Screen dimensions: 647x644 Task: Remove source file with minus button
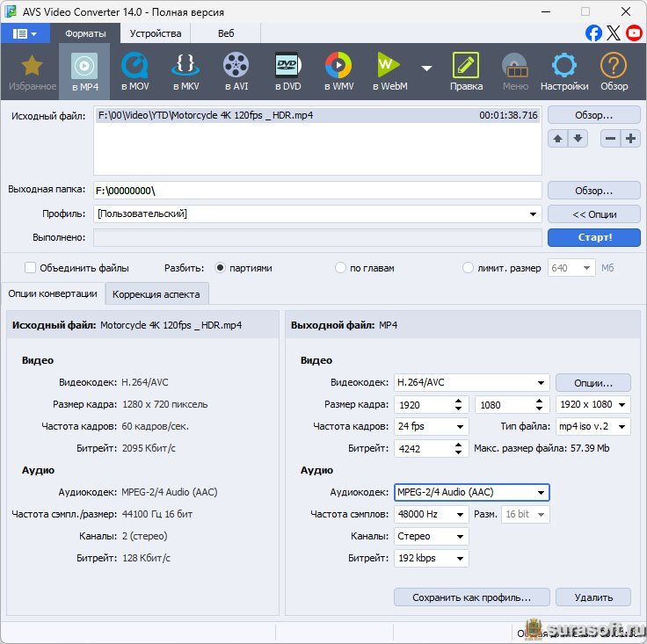[x=610, y=139]
